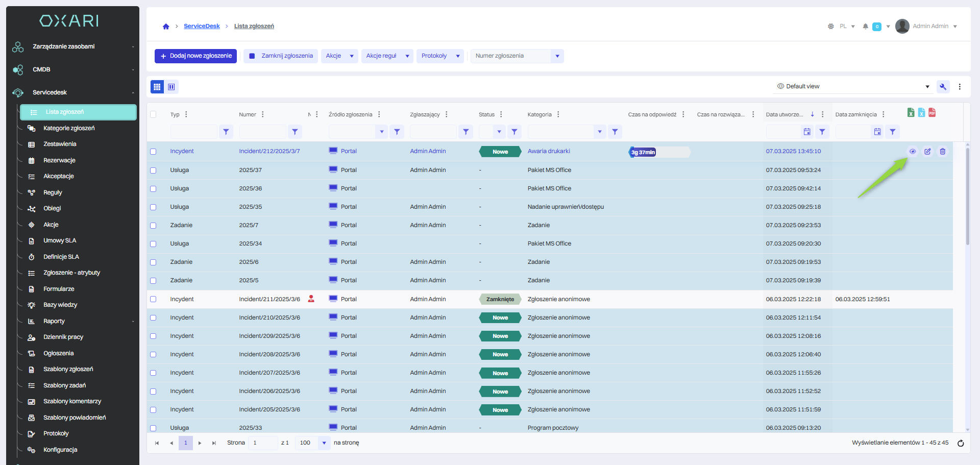Switch to grid table view icon
Image resolution: width=980 pixels, height=465 pixels.
click(157, 87)
